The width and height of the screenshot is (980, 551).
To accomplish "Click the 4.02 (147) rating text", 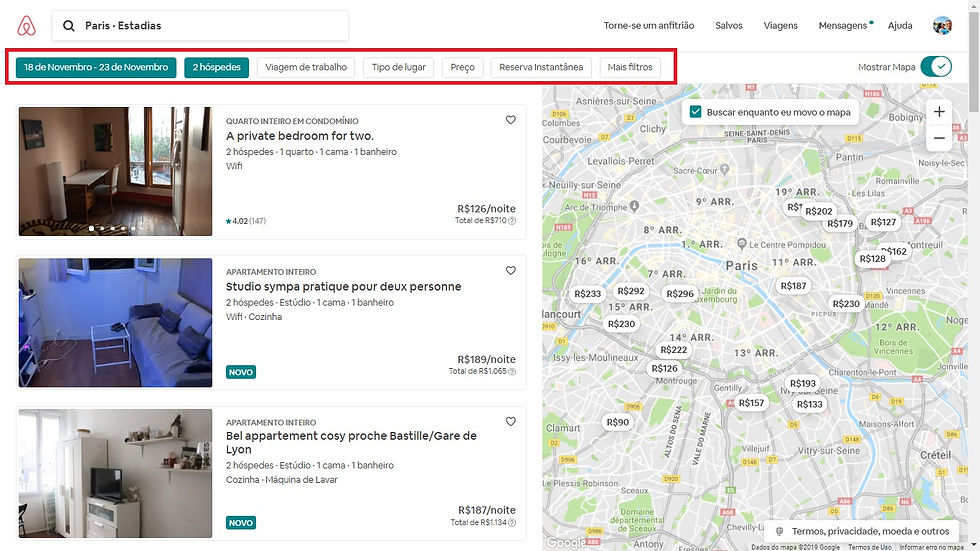I will tap(246, 221).
